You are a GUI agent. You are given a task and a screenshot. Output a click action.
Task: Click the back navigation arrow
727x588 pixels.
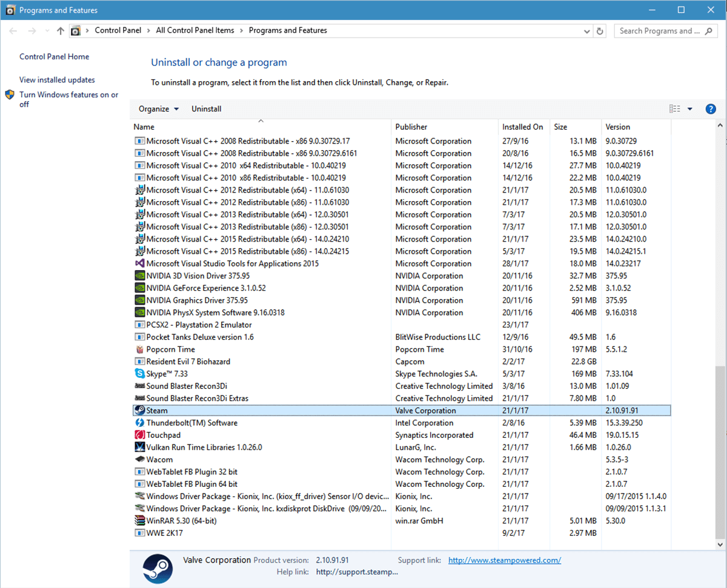coord(14,31)
